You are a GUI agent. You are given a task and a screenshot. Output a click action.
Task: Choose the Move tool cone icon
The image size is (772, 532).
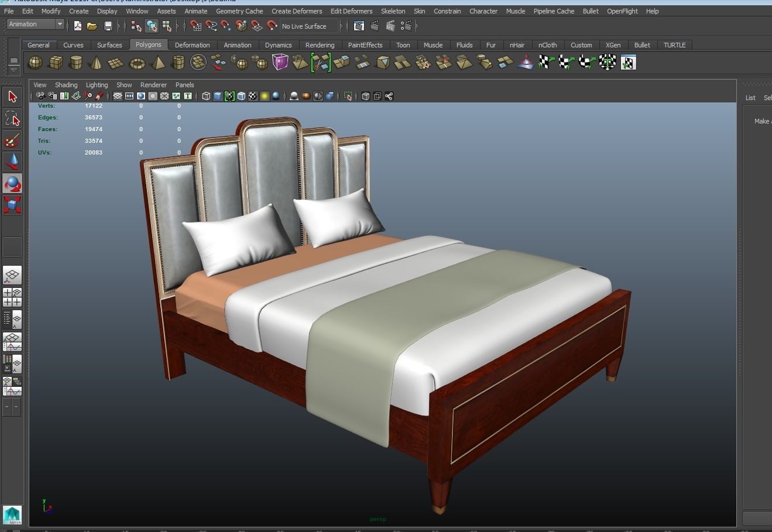pos(12,162)
